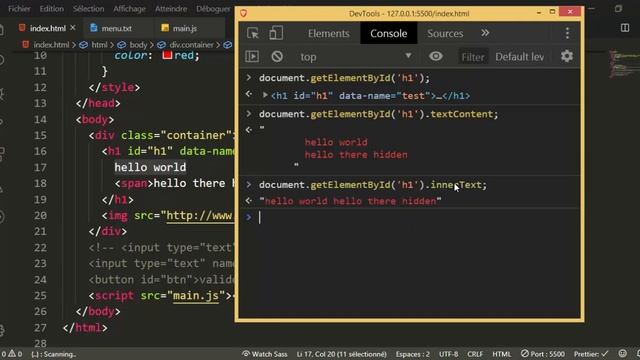The image size is (640, 360).
Task: Click the console Filter input field
Action: [x=473, y=57]
